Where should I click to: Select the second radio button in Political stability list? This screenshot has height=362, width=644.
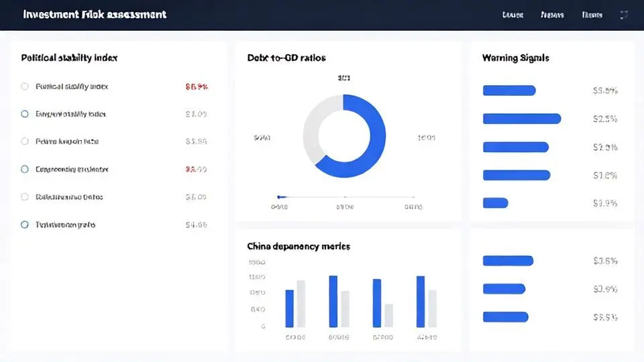[25, 114]
